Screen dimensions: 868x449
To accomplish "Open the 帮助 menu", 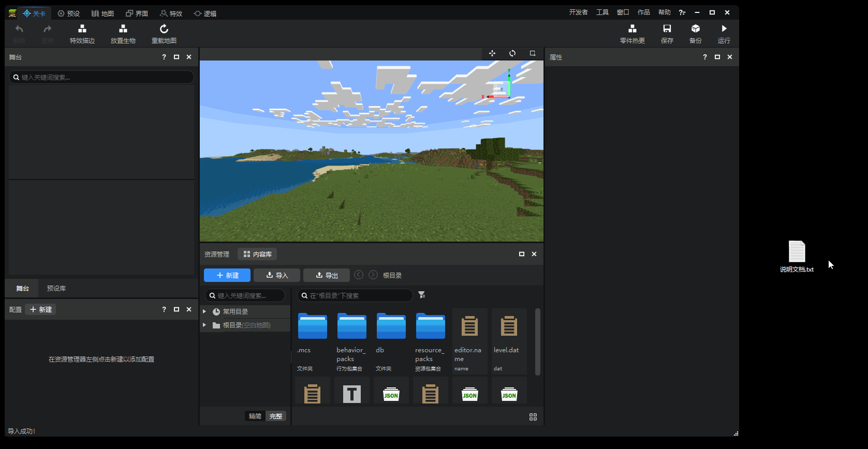I will coord(665,12).
